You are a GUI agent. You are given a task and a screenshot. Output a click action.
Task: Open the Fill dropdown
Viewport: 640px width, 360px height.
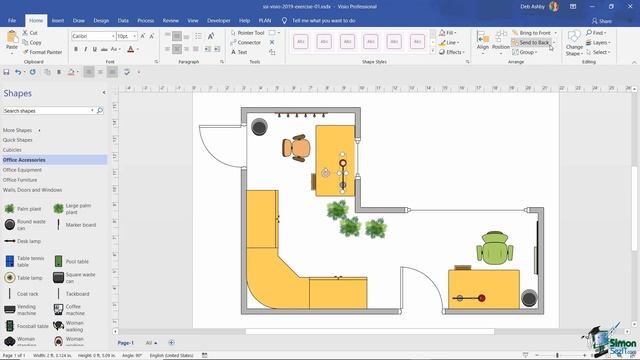448,33
